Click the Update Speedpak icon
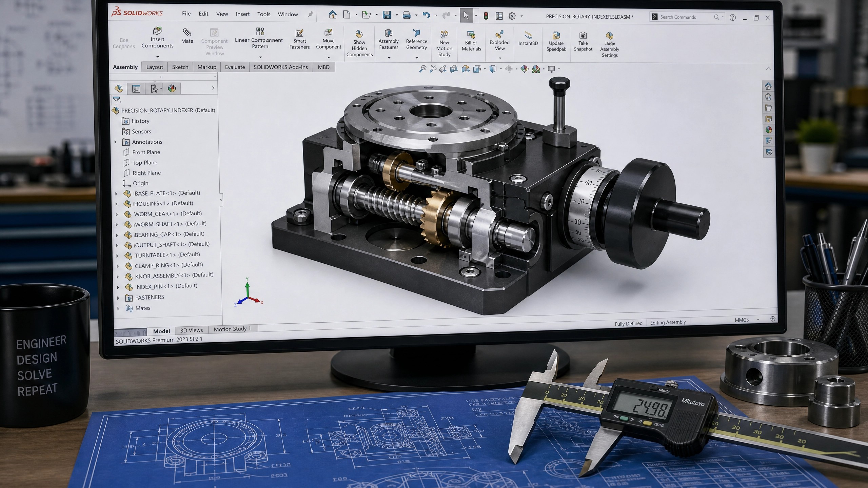 point(556,35)
